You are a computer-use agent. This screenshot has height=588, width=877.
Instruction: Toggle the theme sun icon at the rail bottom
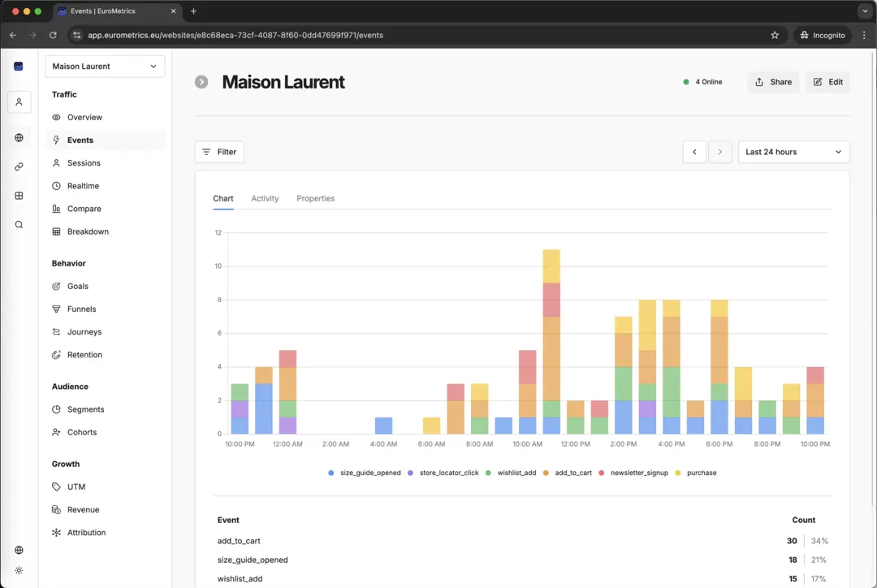click(x=19, y=571)
